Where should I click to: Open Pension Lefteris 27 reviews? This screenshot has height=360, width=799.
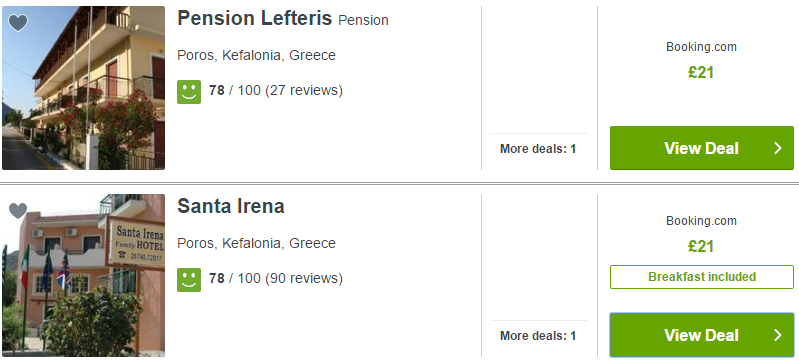point(304,91)
